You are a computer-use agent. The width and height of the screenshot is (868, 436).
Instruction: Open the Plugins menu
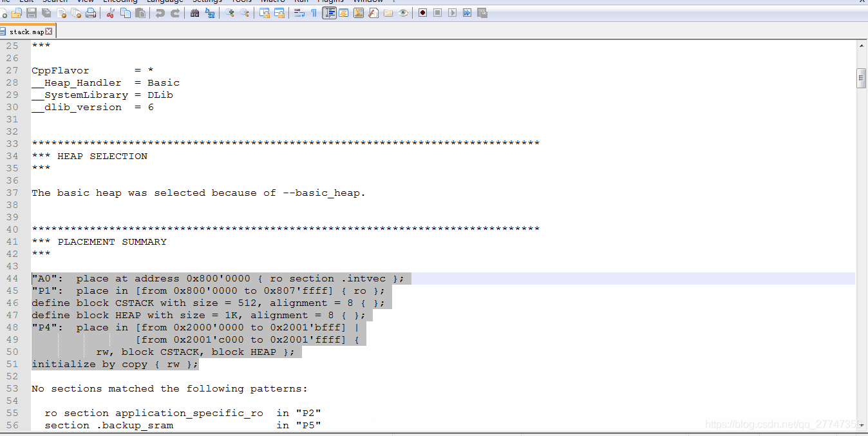(330, 1)
